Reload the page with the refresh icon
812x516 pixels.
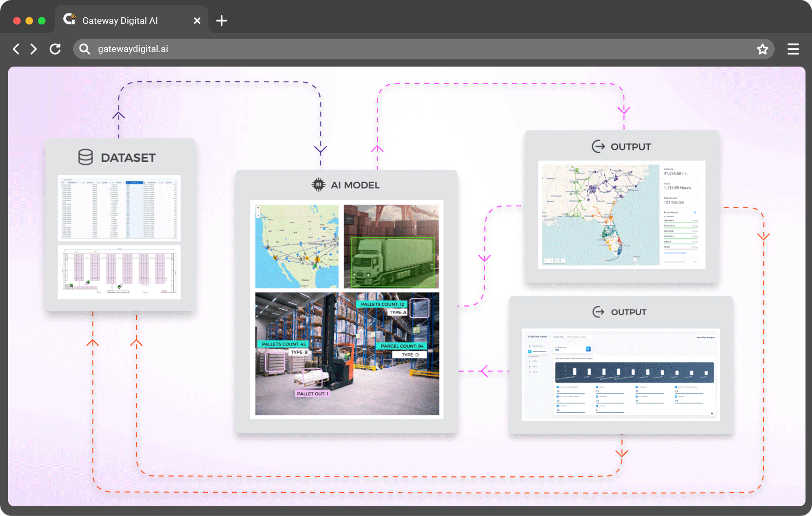pyautogui.click(x=55, y=49)
